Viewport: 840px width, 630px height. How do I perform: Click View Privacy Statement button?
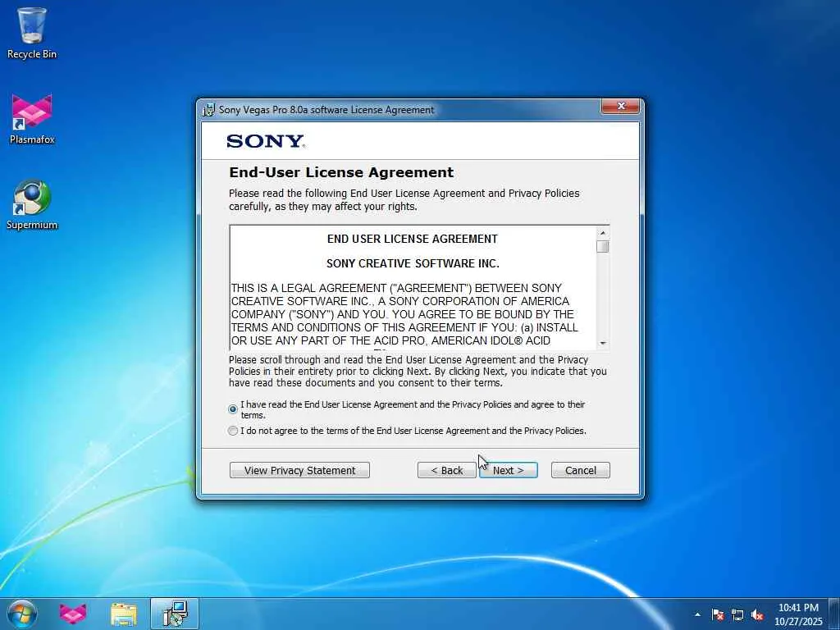(x=299, y=470)
